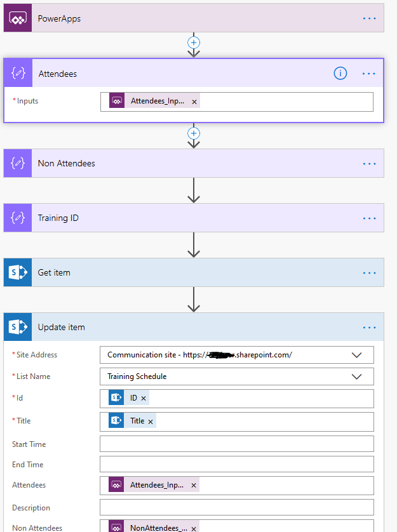Insert step via plus below PowerApps
This screenshot has height=532, width=397.
point(194,42)
